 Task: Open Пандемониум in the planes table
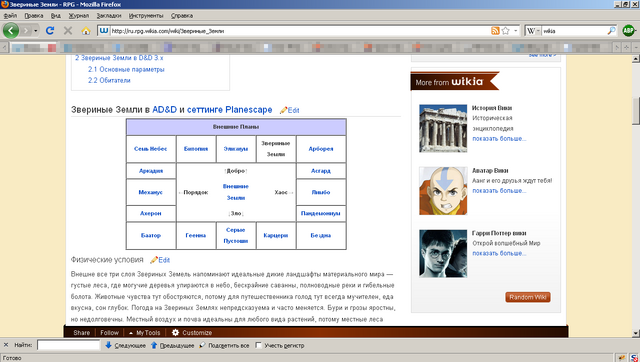click(x=320, y=213)
